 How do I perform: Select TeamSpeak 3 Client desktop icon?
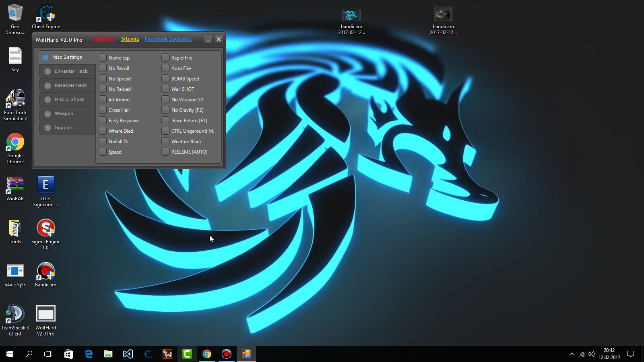pyautogui.click(x=15, y=321)
